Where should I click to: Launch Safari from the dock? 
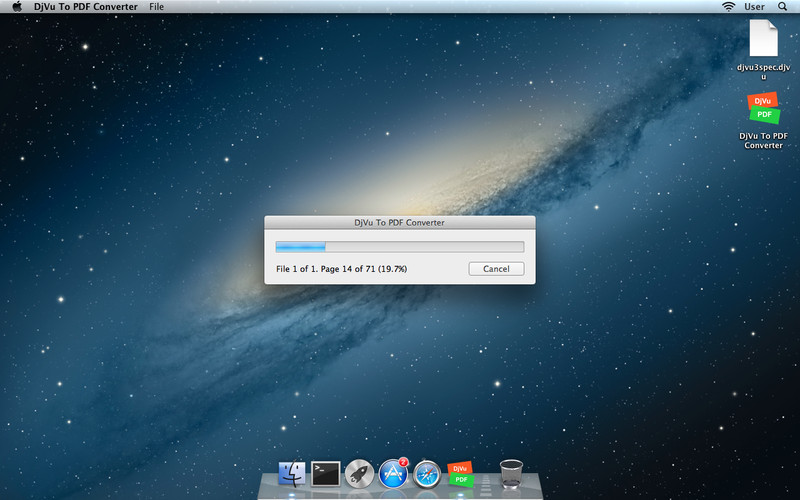click(427, 474)
